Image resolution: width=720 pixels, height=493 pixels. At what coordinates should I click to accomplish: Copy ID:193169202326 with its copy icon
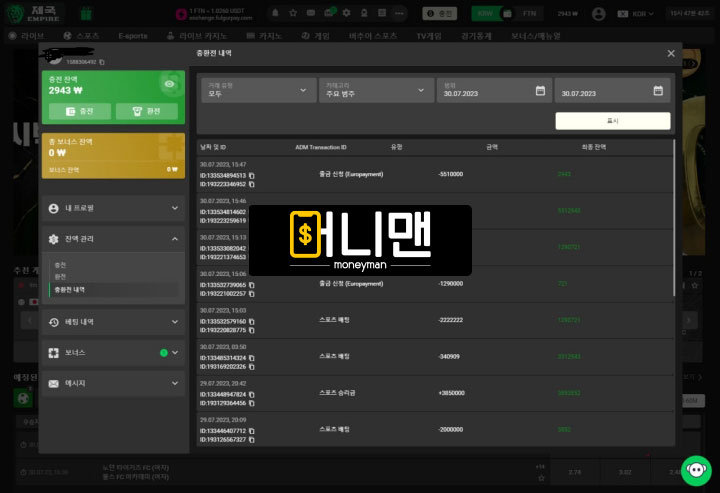[252, 367]
